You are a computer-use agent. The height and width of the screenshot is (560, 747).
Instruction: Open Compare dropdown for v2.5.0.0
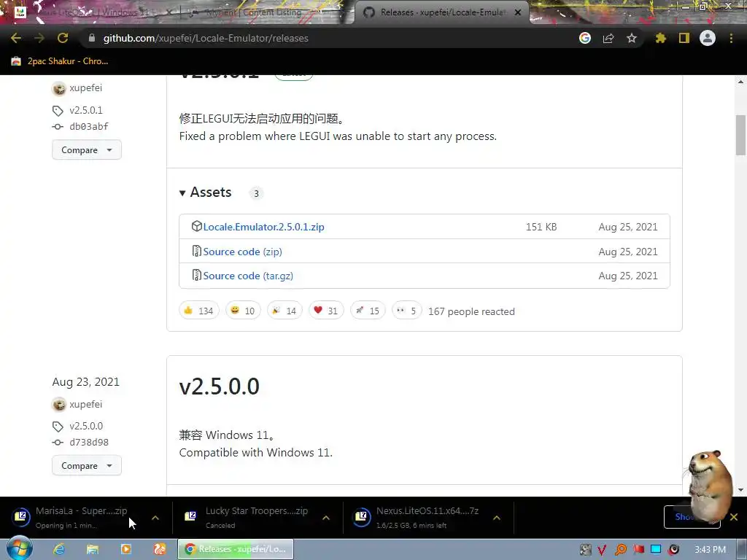(87, 466)
